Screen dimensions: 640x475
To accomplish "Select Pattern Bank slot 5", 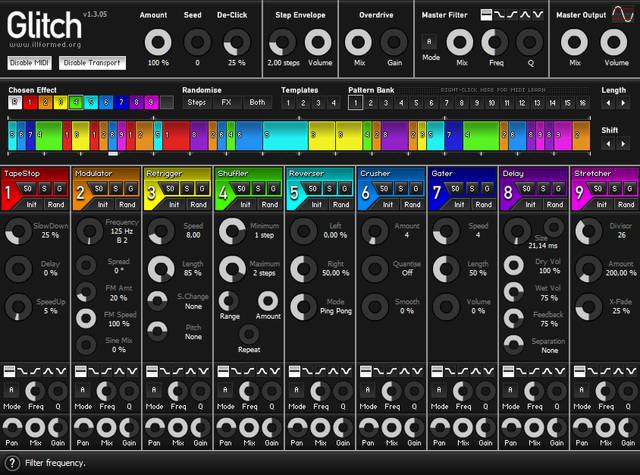I will [x=416, y=103].
